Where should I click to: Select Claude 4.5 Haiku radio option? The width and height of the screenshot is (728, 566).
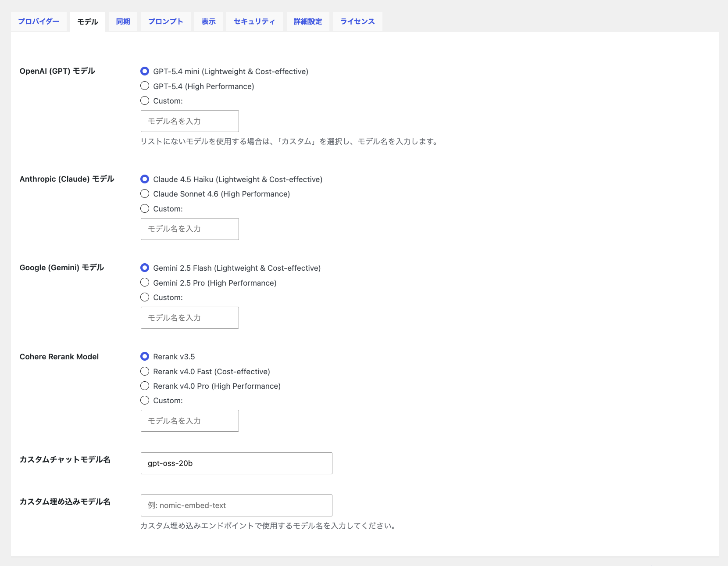pos(145,179)
